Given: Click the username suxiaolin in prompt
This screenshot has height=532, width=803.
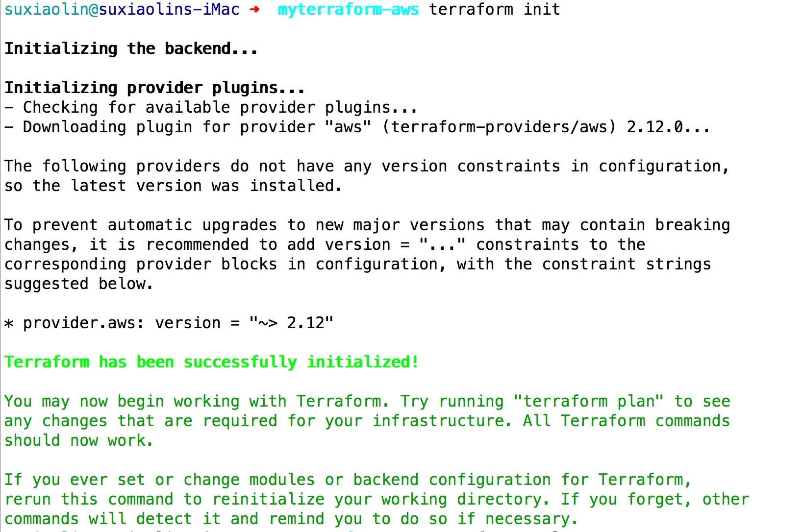Looking at the screenshot, I should tap(47, 9).
